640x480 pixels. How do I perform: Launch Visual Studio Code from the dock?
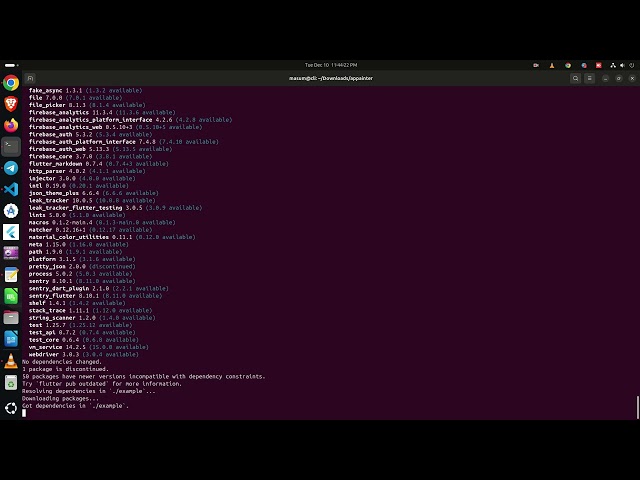tap(11, 189)
